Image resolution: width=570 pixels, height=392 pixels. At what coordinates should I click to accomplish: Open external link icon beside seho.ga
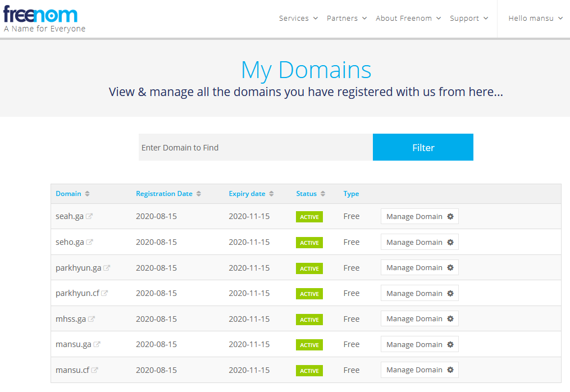tap(89, 243)
